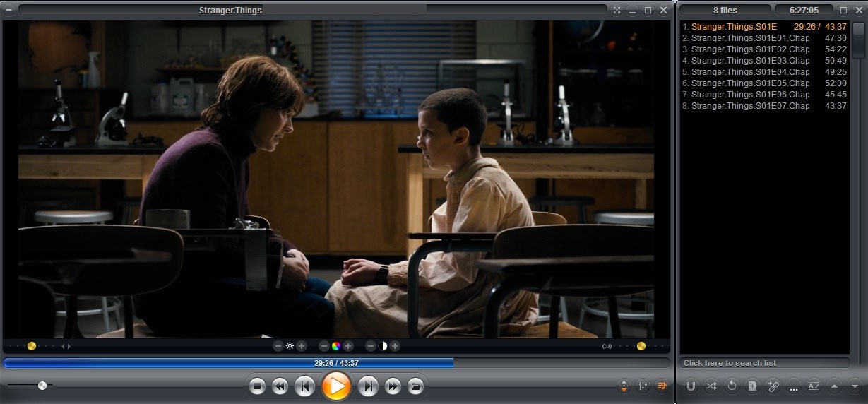Select playlist item 2 Stranger.Things.S01E01.Chap
This screenshot has height=404, width=868.
tap(764, 38)
